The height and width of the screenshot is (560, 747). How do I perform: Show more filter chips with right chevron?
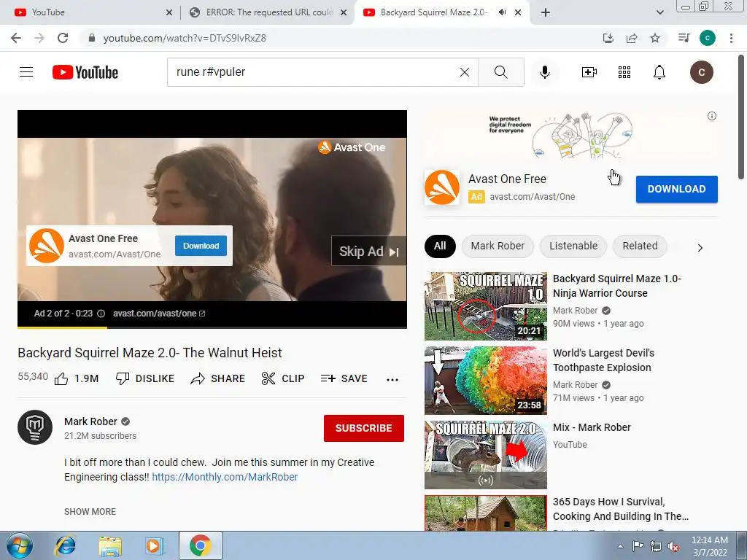pyautogui.click(x=700, y=248)
